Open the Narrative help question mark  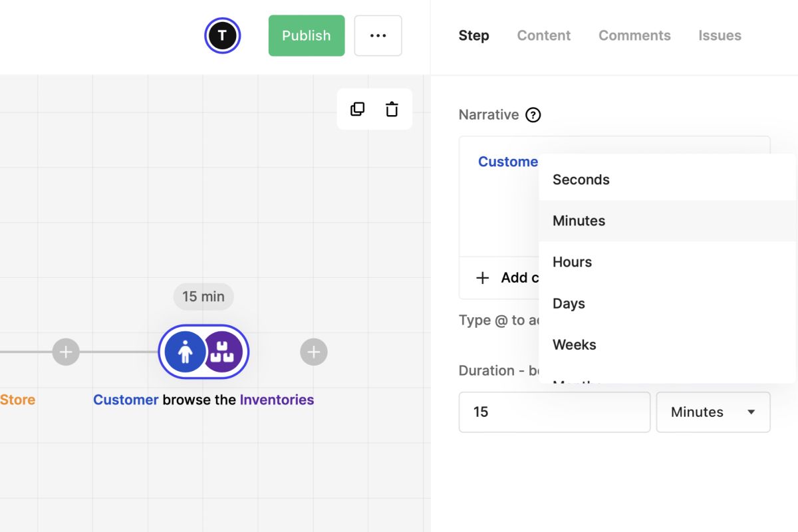click(533, 115)
